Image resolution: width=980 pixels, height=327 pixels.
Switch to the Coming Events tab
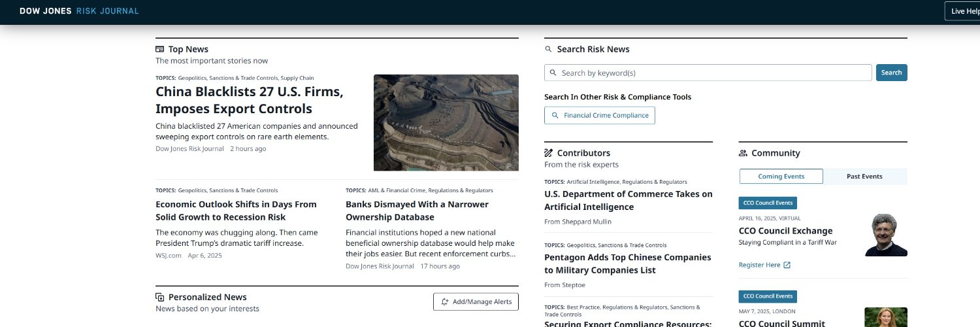click(x=781, y=177)
